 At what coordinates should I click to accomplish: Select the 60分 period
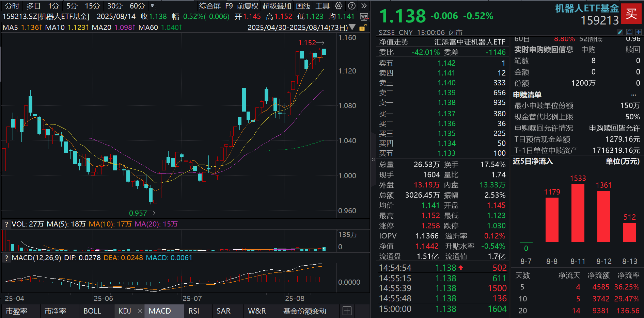click(x=137, y=6)
